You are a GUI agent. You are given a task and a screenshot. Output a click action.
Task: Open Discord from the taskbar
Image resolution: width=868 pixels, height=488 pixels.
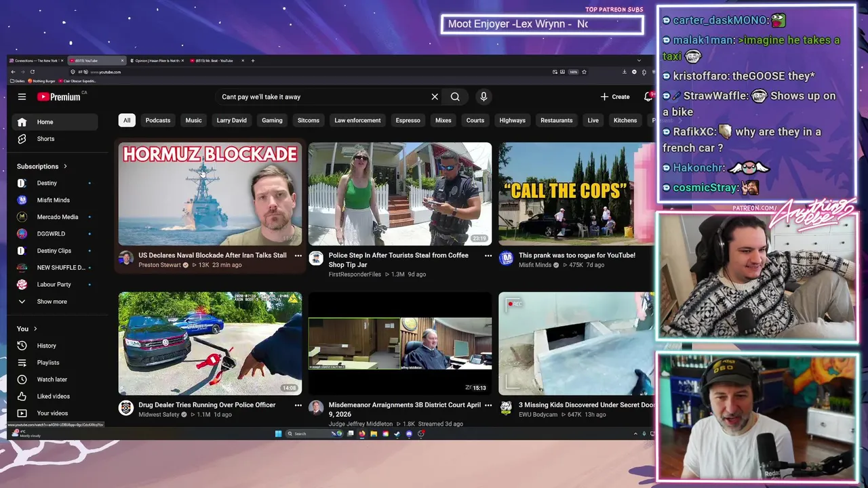[x=409, y=434]
